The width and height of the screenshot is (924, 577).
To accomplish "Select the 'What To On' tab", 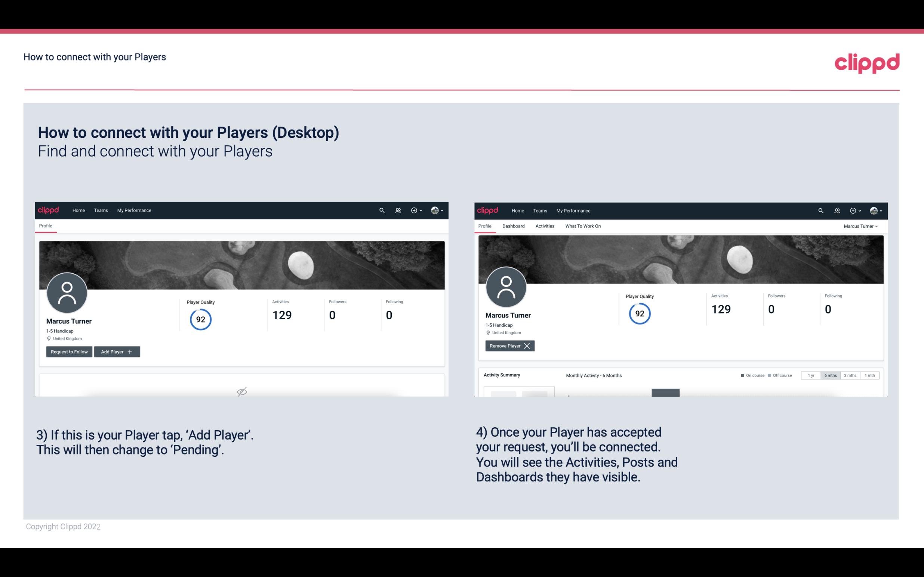I will pos(583,226).
